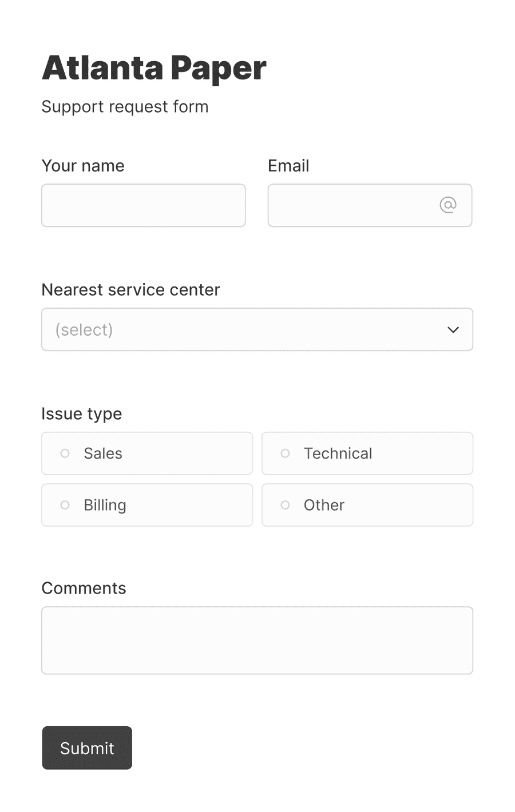The height and width of the screenshot is (812, 515).
Task: Click the Comments label
Action: pos(84,588)
